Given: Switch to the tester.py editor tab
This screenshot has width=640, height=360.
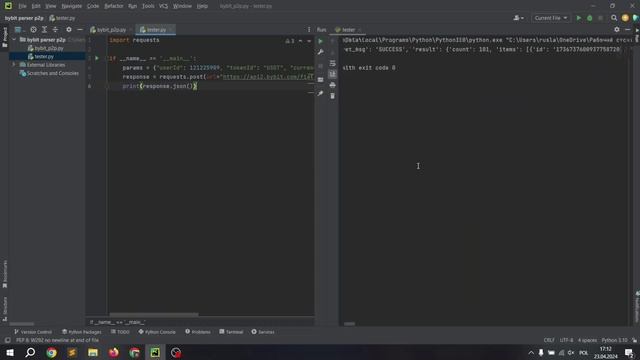Looking at the screenshot, I should [x=156, y=30].
